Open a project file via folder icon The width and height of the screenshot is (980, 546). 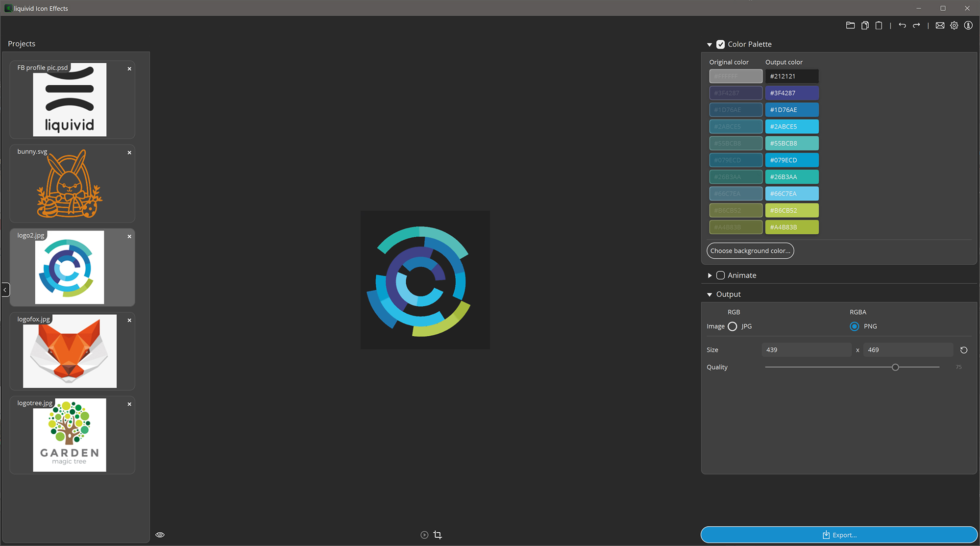coord(851,25)
